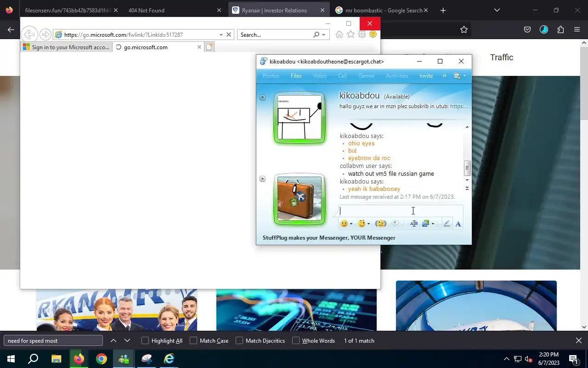Open Pocket icon in Firefox toolbar
Screen dimensions: 588x368
(x=527, y=29)
